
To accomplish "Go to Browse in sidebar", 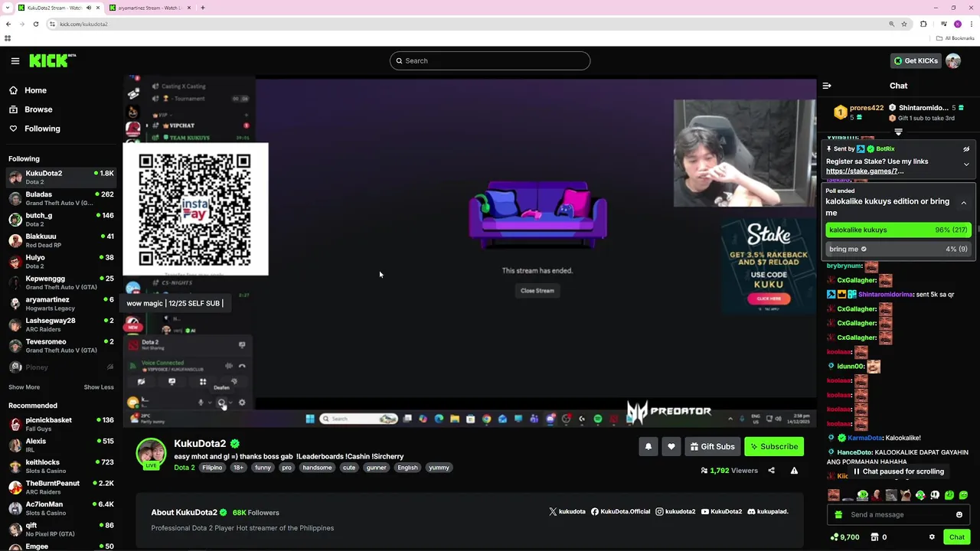I will coord(38,109).
